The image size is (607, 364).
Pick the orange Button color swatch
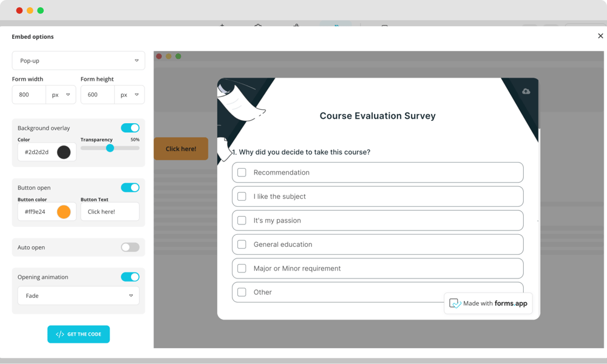[64, 212]
